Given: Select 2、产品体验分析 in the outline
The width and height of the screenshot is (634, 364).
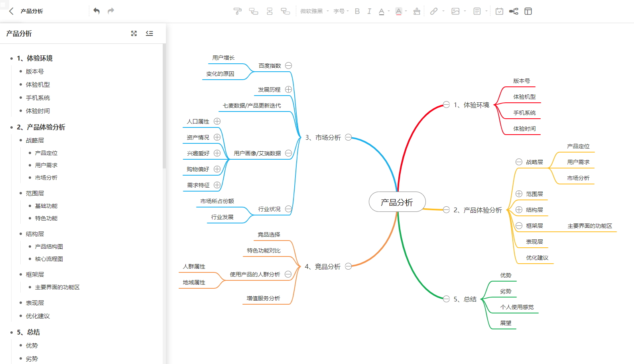Looking at the screenshot, I should [41, 127].
